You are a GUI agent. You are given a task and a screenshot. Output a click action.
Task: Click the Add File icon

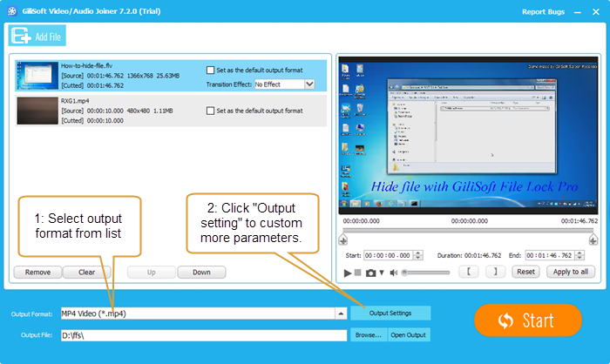click(x=21, y=35)
